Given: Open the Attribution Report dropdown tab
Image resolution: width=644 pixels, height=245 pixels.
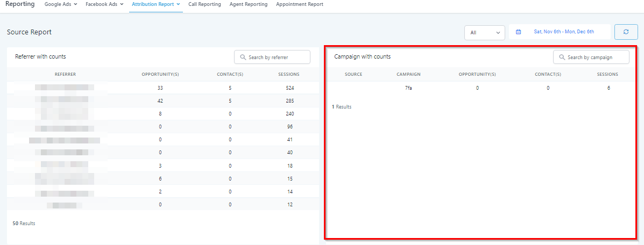Looking at the screenshot, I should pyautogui.click(x=155, y=4).
